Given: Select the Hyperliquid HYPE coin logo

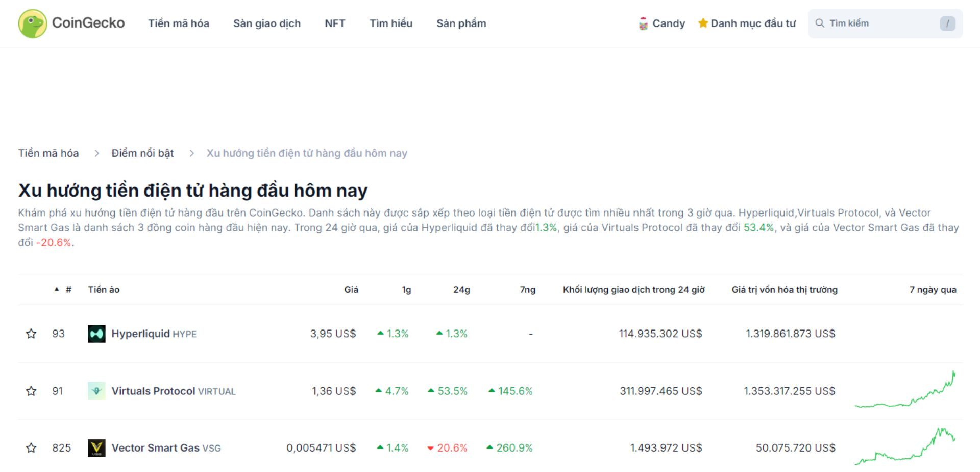Looking at the screenshot, I should pos(96,334).
